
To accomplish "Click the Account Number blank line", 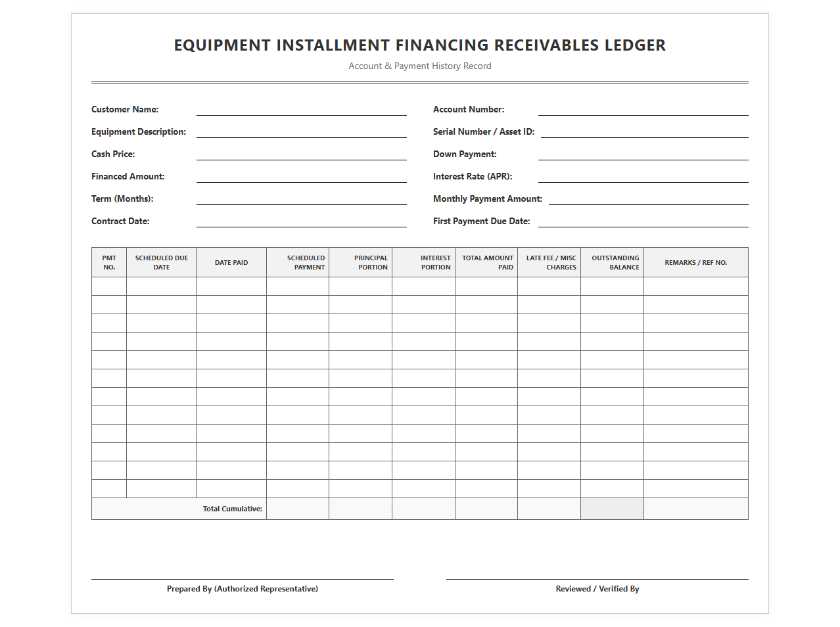I will [643, 109].
